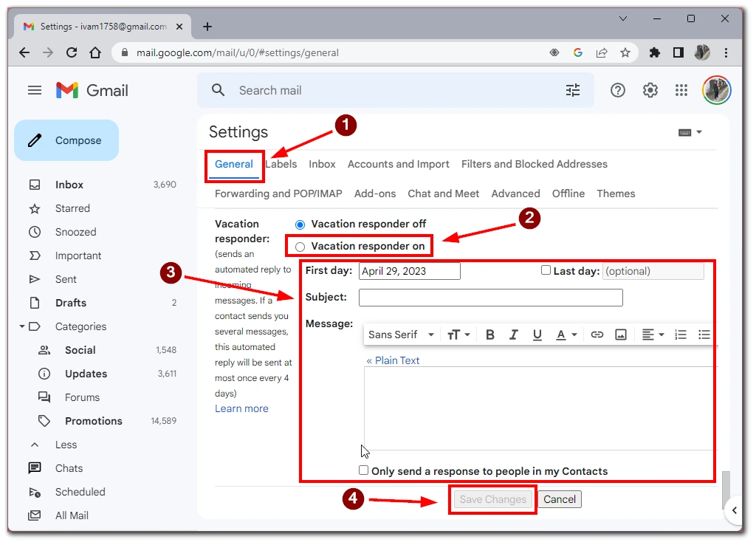Viewport: 756px width, 545px height.
Task: Click the Cancel button
Action: click(560, 499)
